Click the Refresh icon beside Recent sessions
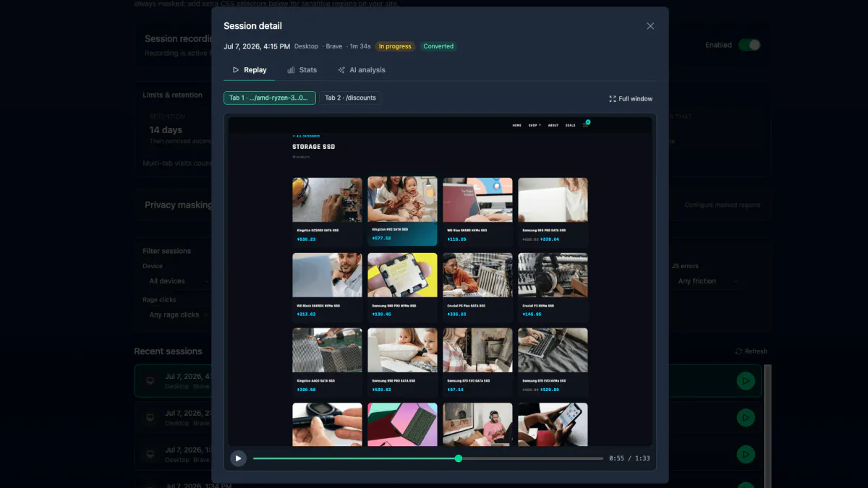868x488 pixels. [x=739, y=351]
